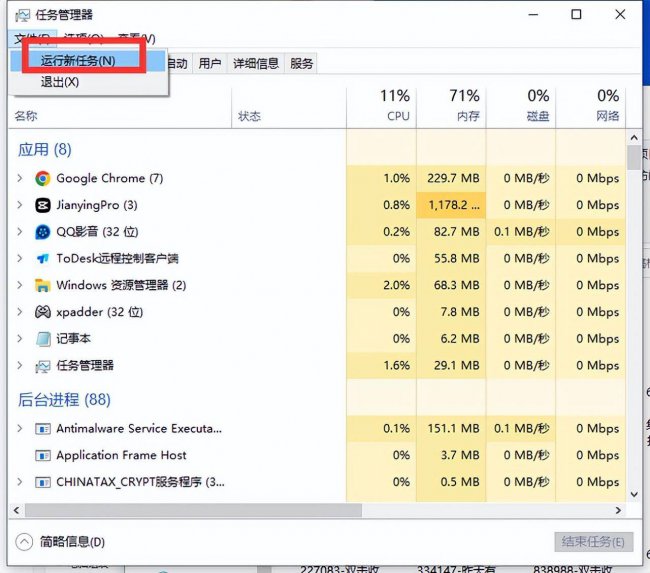Click the Antimalware Service Executable icon
This screenshot has width=650, height=573.
pyautogui.click(x=43, y=429)
